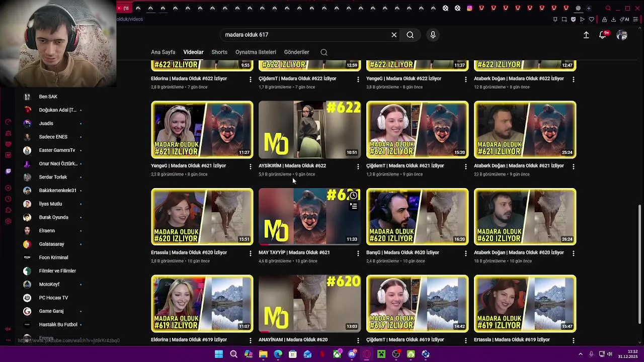The image size is (644, 362).
Task: Open YouTube notifications bell
Action: click(x=602, y=35)
